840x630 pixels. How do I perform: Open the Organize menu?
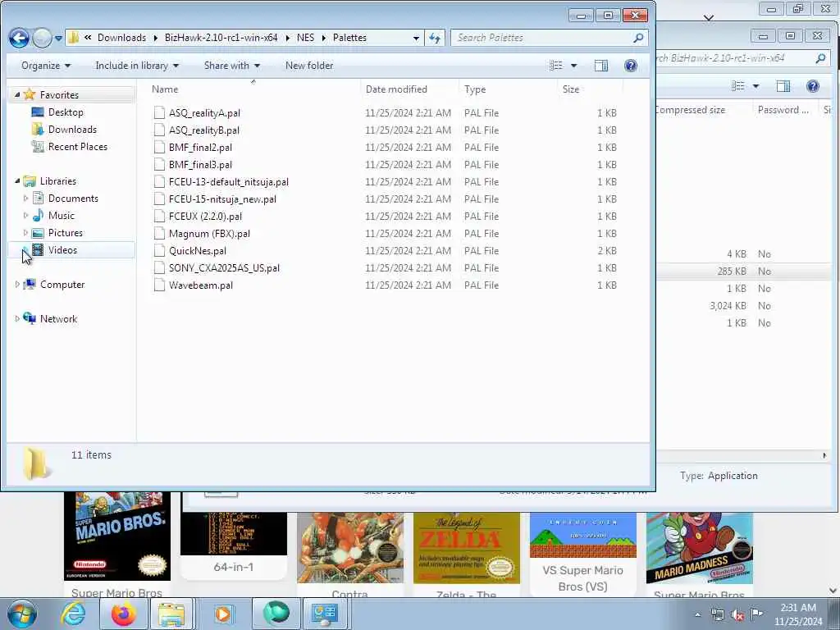click(46, 66)
